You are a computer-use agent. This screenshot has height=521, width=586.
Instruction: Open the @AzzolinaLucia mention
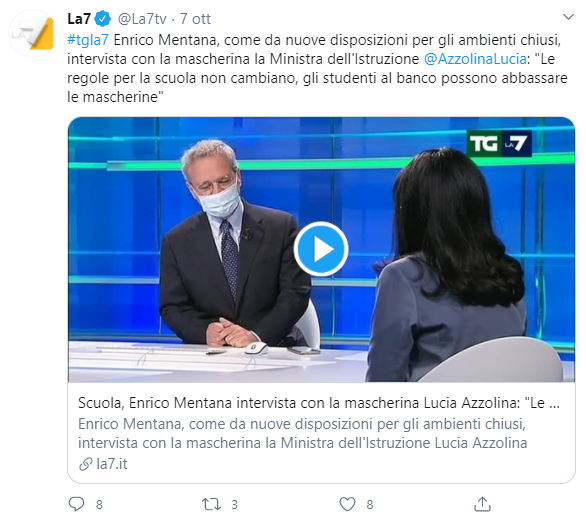(x=475, y=59)
